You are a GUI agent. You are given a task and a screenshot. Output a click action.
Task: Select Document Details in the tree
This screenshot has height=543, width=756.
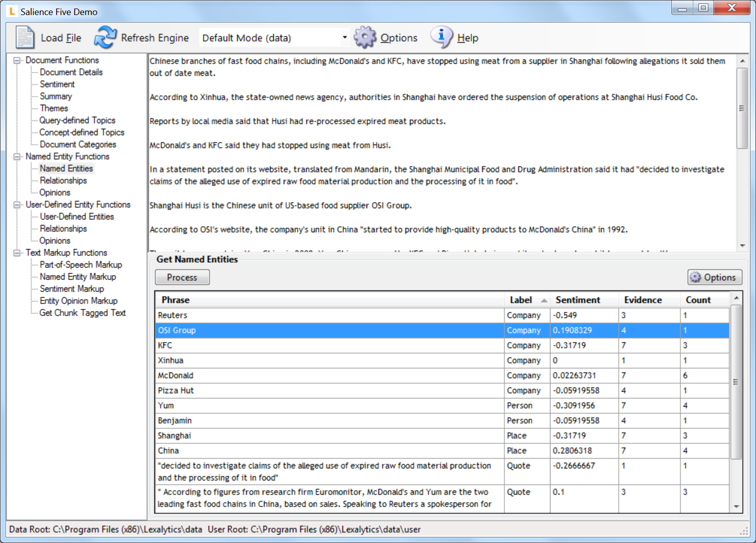pyautogui.click(x=71, y=72)
